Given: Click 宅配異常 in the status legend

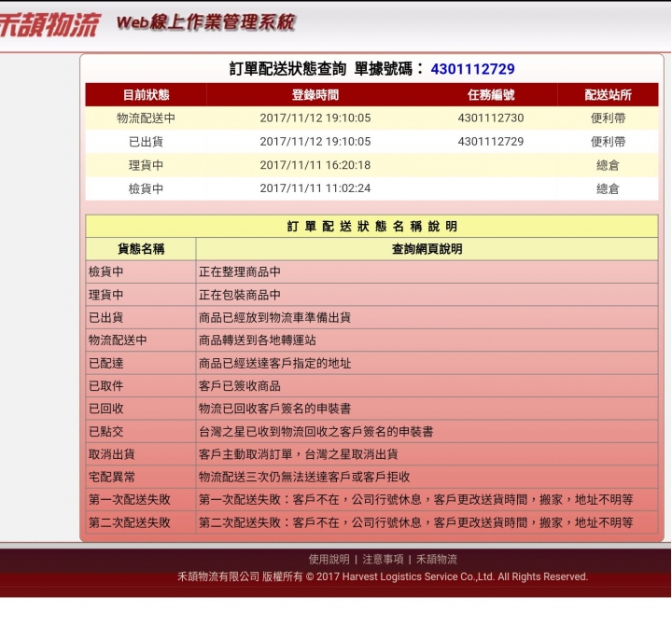Looking at the screenshot, I should point(111,477).
